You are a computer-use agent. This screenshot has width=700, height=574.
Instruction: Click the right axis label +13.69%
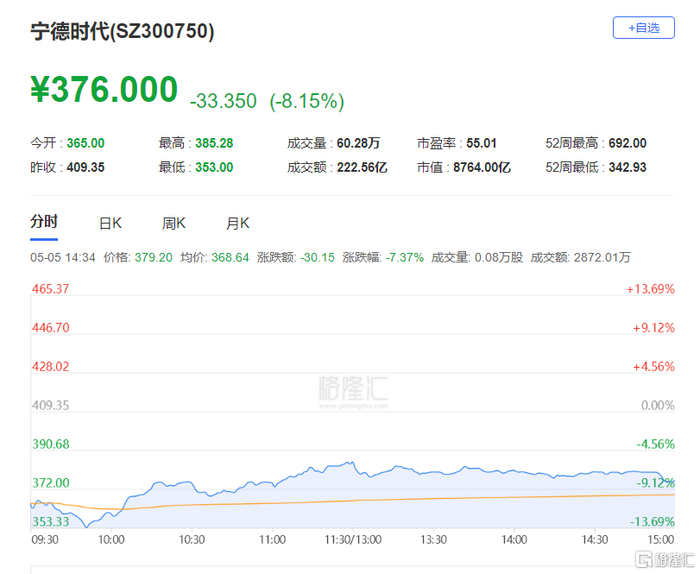[650, 289]
